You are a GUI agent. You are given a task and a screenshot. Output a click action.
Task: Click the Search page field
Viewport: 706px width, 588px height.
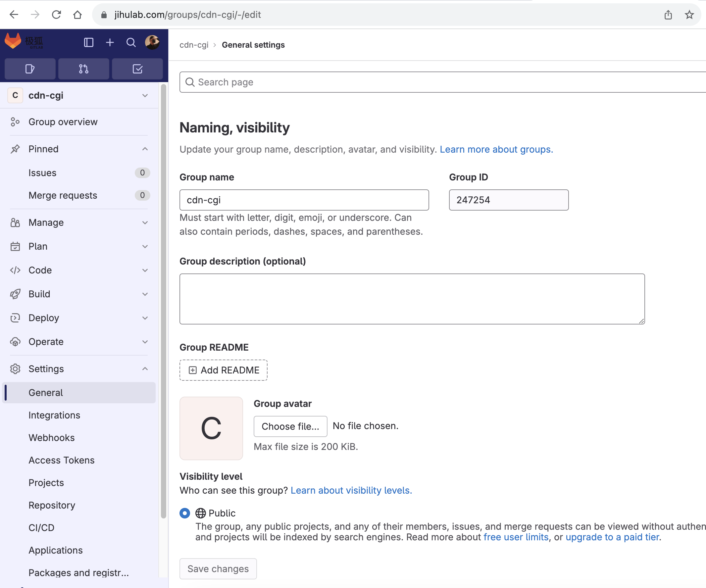click(x=443, y=82)
